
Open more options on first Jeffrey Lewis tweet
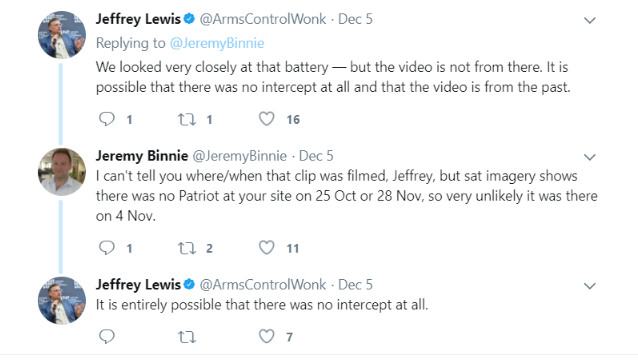[590, 20]
